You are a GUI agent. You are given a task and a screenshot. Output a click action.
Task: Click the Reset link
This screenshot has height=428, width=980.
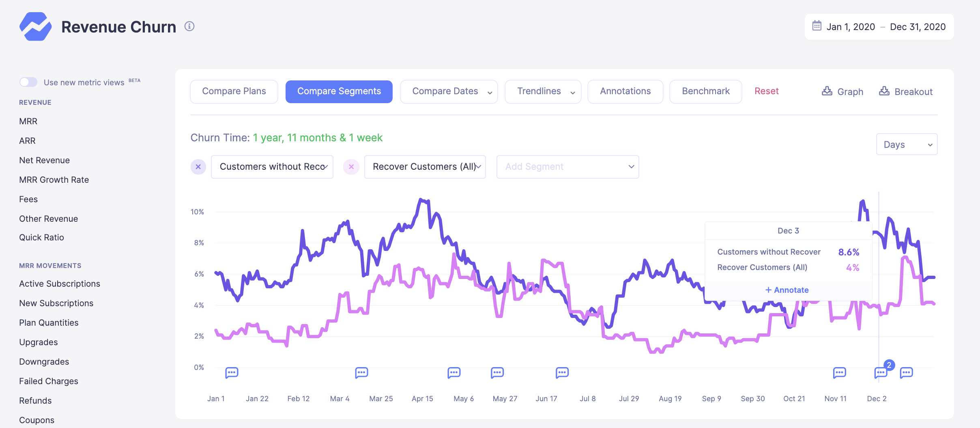click(x=766, y=91)
